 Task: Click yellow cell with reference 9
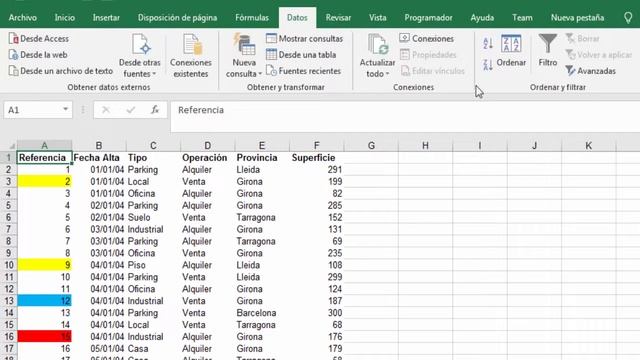click(x=44, y=265)
